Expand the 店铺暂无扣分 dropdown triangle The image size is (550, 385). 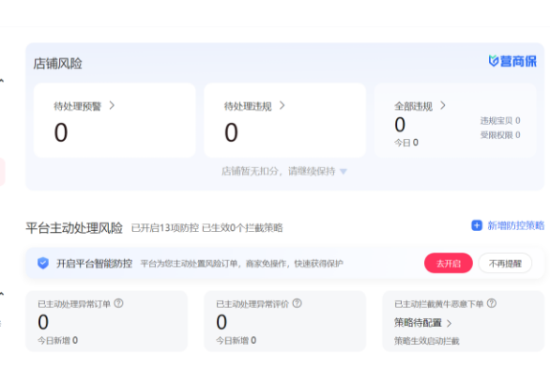pyautogui.click(x=343, y=171)
